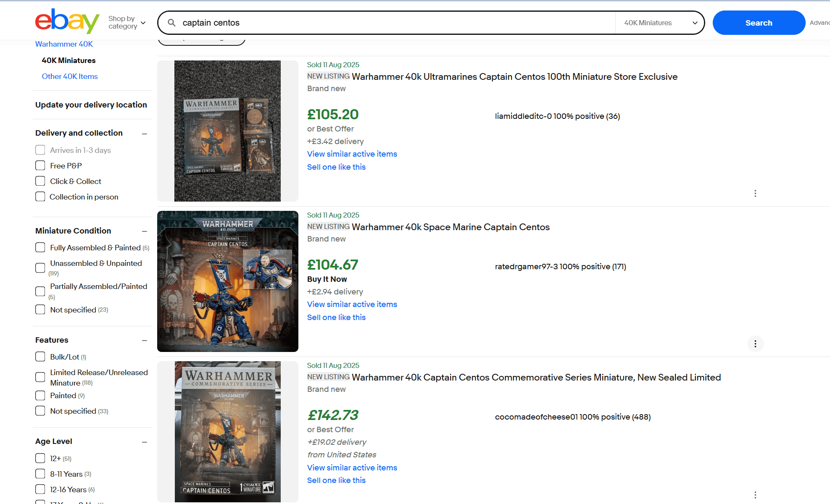830x504 pixels.
Task: Open thumbnail of Space Marine Captain Centos
Action: pyautogui.click(x=228, y=281)
